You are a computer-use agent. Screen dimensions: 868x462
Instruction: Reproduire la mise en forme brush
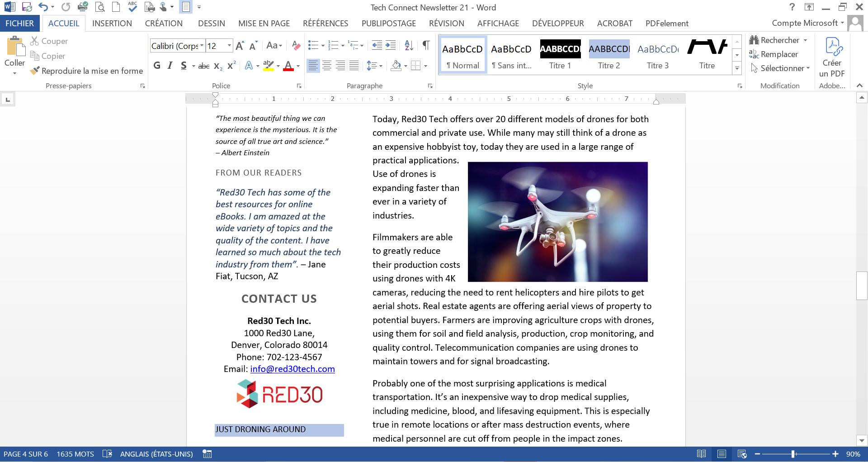pos(86,71)
